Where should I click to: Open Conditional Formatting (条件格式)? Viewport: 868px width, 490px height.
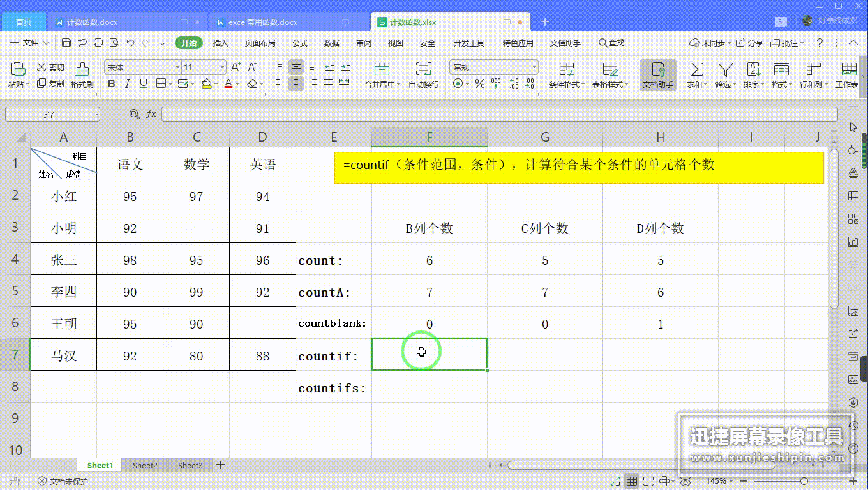tap(566, 75)
